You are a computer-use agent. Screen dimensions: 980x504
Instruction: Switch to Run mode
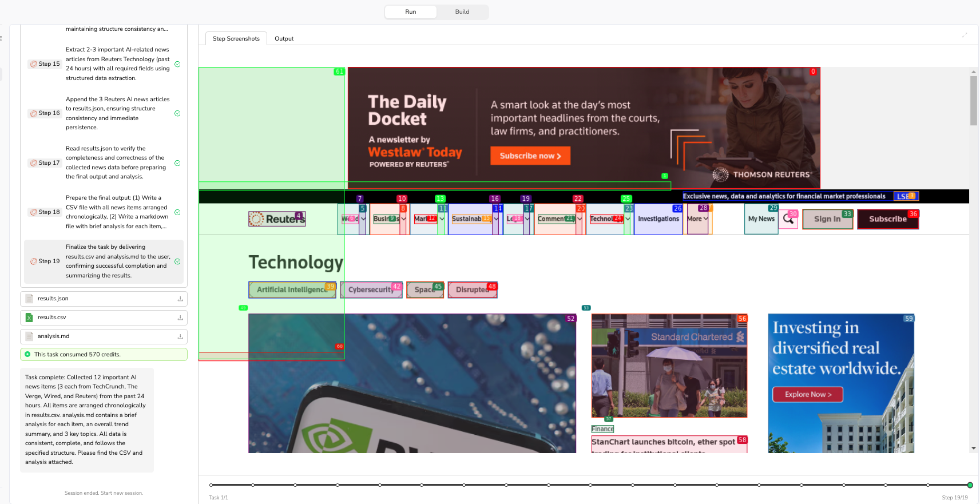pos(411,12)
